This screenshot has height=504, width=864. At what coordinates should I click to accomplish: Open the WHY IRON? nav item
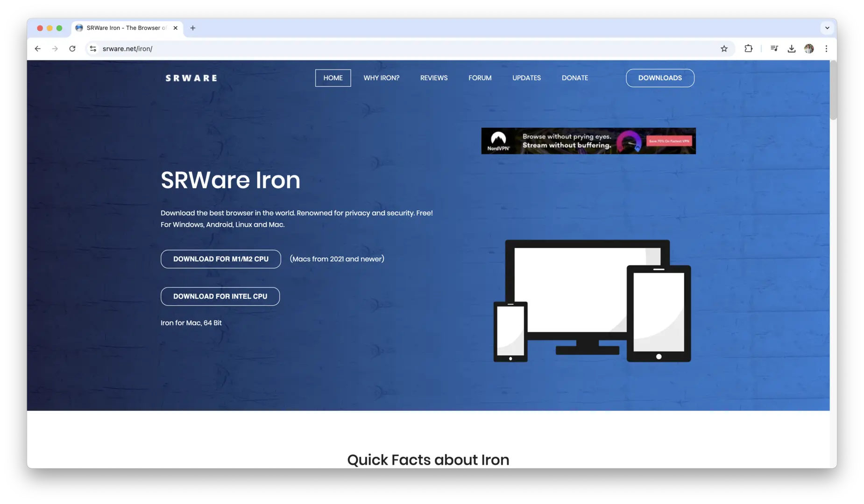pyautogui.click(x=382, y=78)
